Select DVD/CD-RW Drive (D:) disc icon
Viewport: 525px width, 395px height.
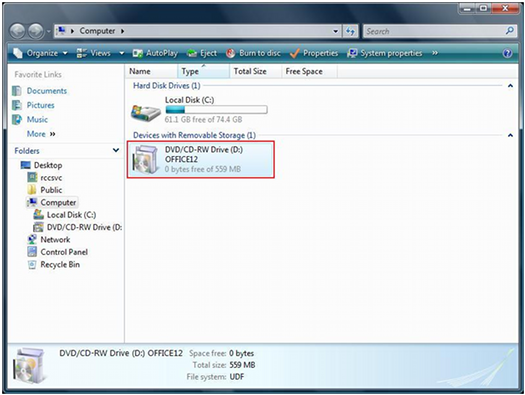point(145,159)
